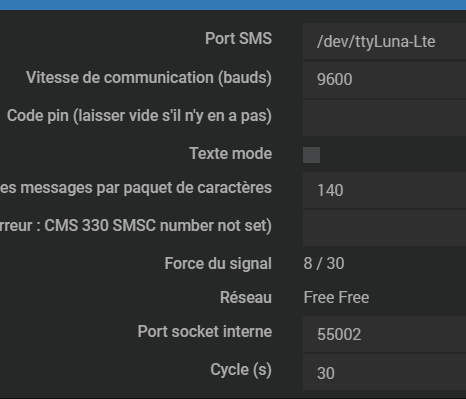Select the characters per packet field showing 140
The image size is (466, 399).
coord(384,190)
